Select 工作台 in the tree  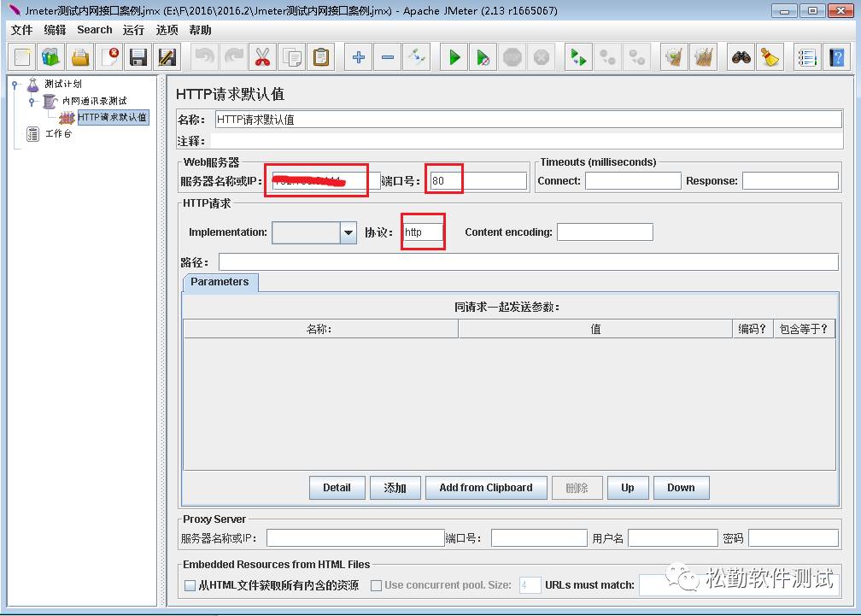click(58, 133)
